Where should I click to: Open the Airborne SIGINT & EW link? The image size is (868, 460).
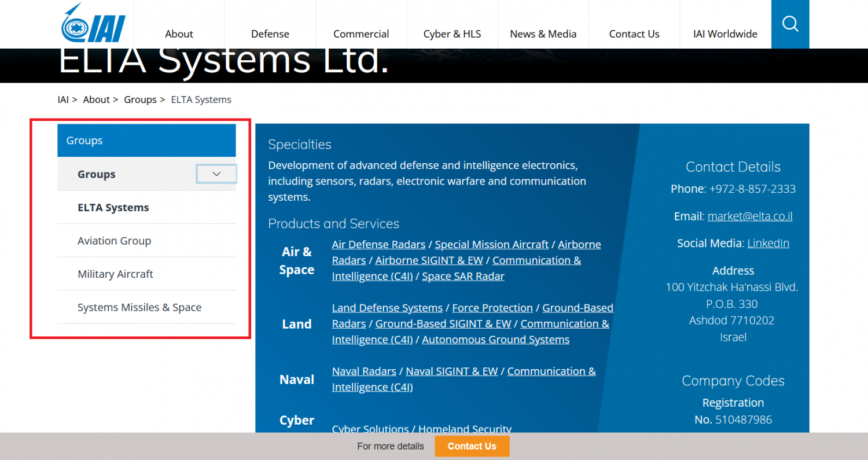click(429, 260)
